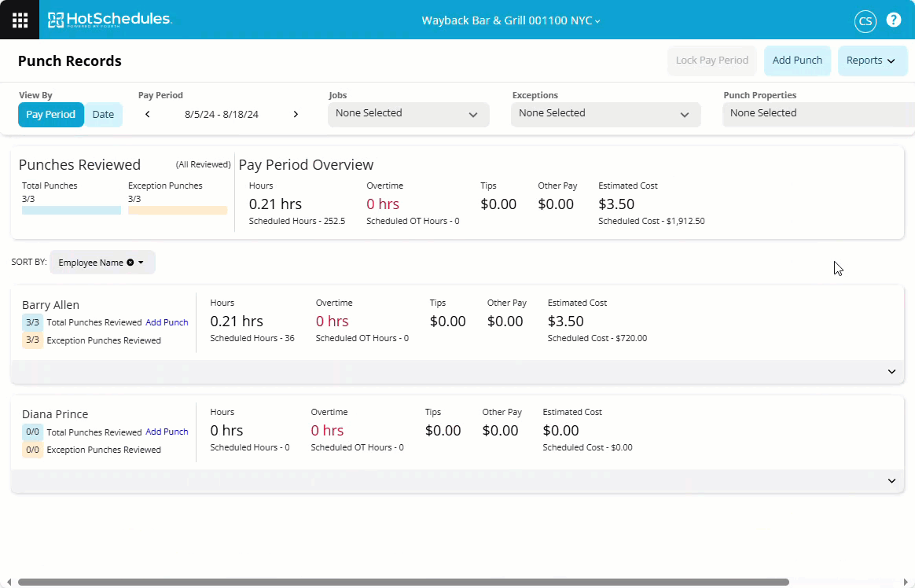
Task: Expand Diana Prince's punch details
Action: click(x=891, y=481)
